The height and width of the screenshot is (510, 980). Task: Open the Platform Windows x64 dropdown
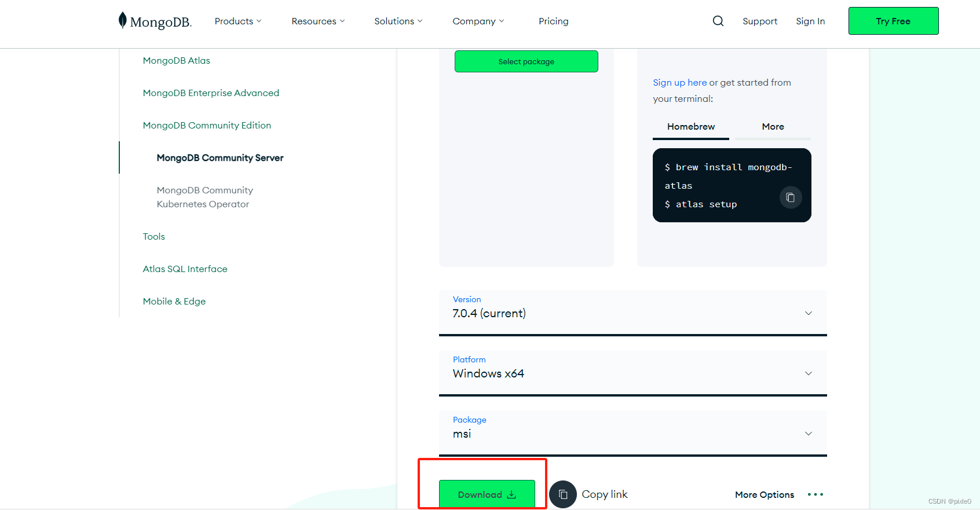633,373
